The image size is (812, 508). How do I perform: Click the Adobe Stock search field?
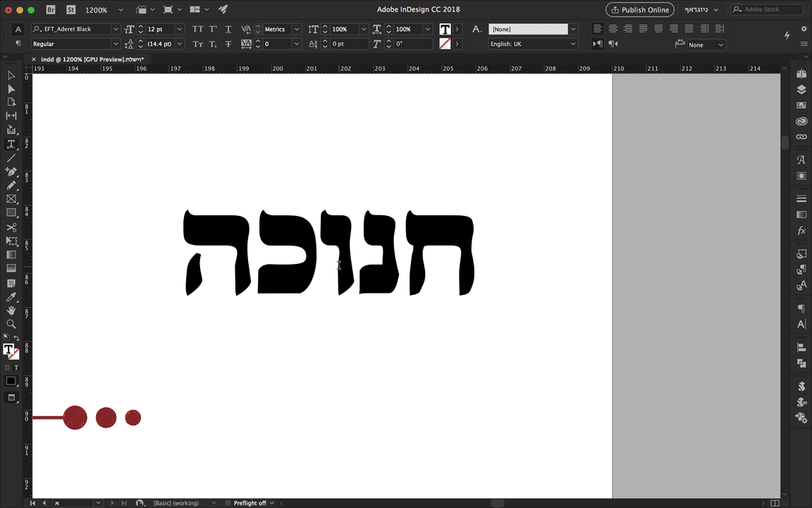click(x=768, y=9)
